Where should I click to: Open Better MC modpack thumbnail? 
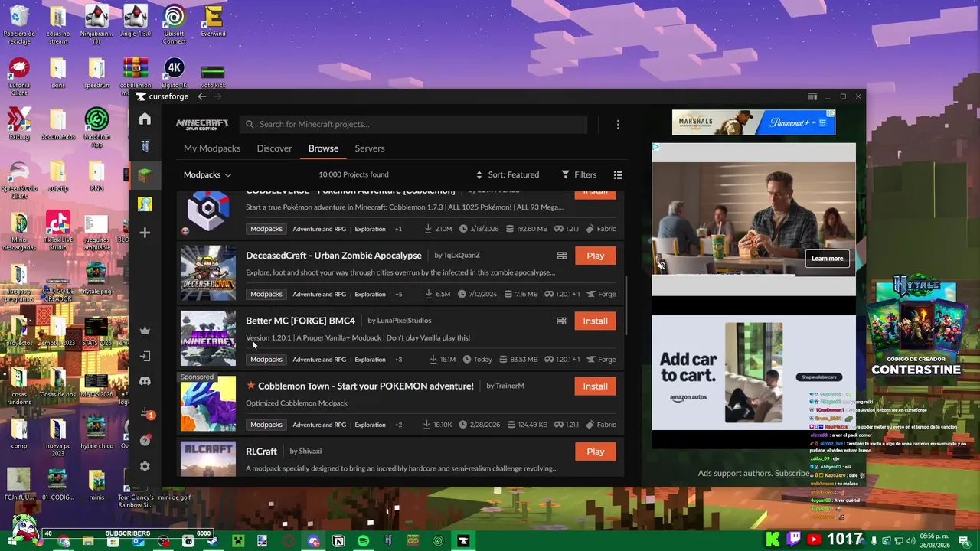(x=208, y=338)
